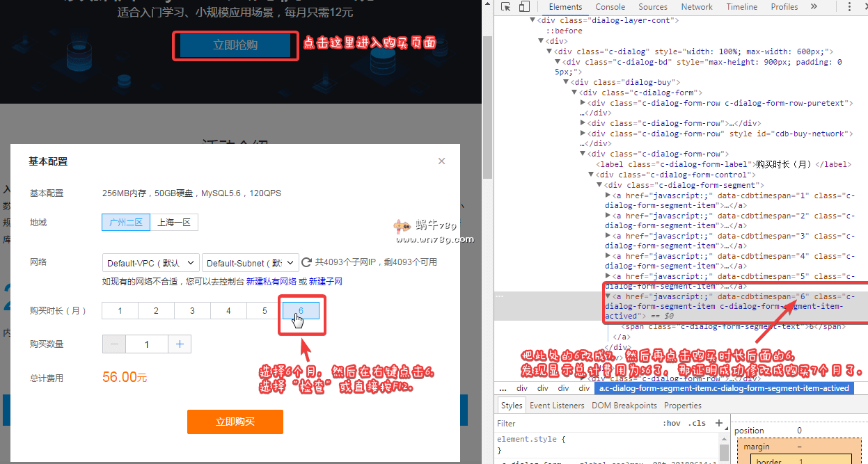868x464 pixels.
Task: Select the 上海一区 region option
Action: tap(175, 222)
